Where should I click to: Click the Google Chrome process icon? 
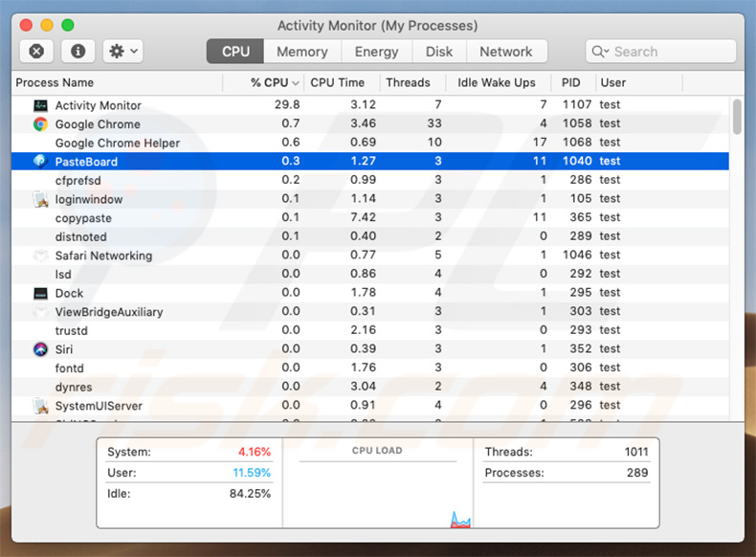40,124
